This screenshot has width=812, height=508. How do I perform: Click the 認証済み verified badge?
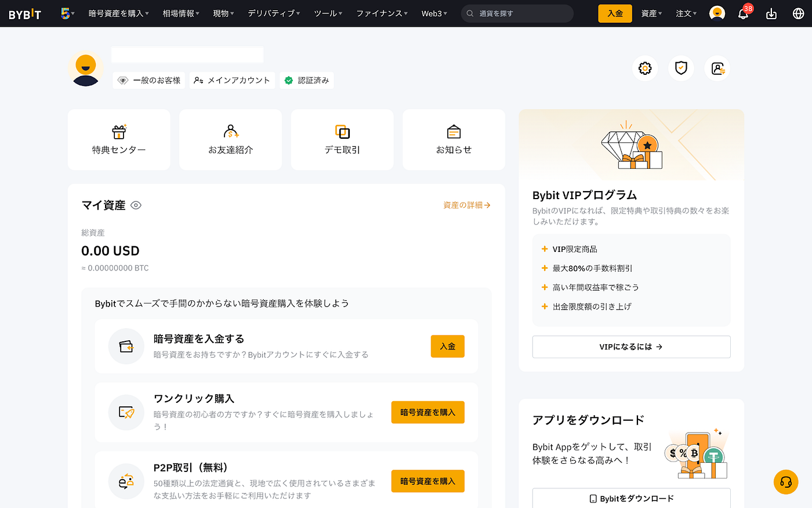tap(307, 80)
